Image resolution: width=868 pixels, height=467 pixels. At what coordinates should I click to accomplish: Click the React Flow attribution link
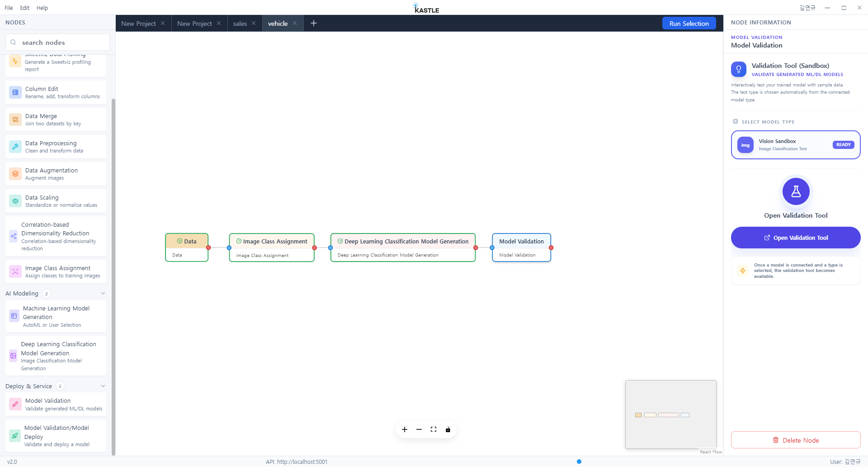711,452
